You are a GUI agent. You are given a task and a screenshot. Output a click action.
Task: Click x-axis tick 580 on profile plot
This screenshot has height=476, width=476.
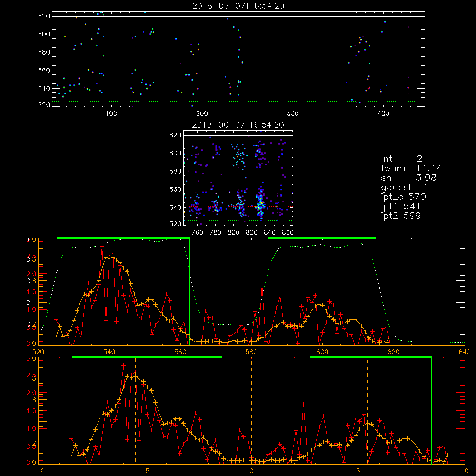251,352
